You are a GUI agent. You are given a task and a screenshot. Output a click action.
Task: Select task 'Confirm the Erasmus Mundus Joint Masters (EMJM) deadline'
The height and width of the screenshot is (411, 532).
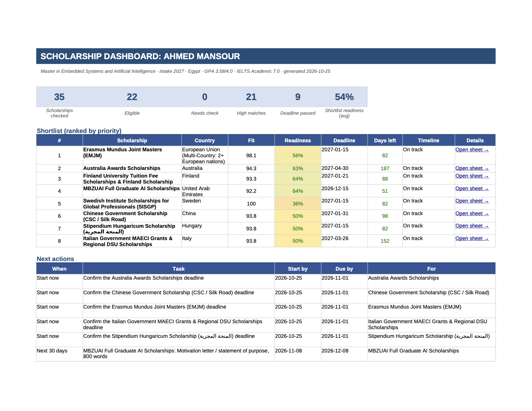(x=179, y=310)
